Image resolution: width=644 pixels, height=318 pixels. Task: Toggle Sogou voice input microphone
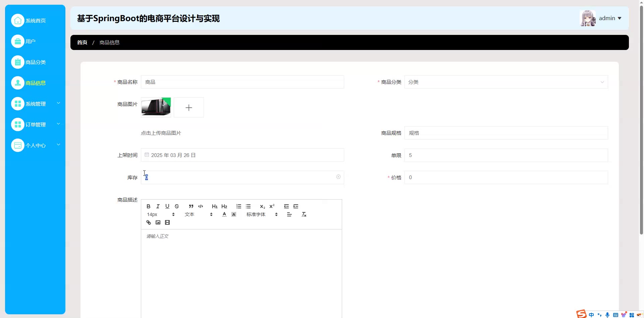607,315
